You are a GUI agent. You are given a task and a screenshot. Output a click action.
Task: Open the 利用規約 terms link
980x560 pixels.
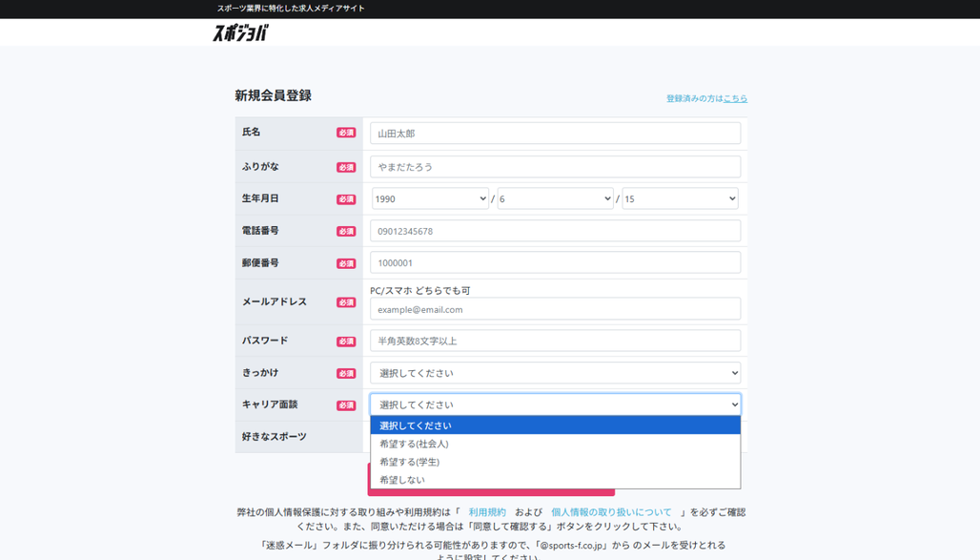coord(487,512)
